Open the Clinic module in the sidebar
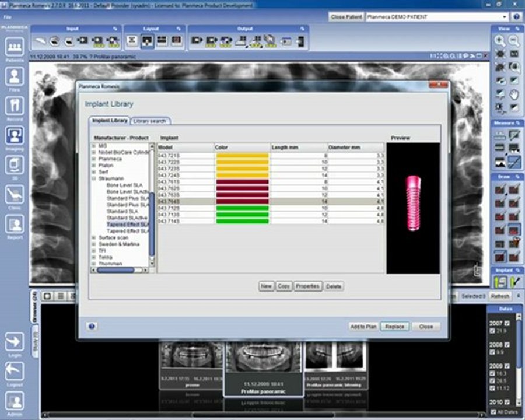Screen dimensions: 525x420 15,195
